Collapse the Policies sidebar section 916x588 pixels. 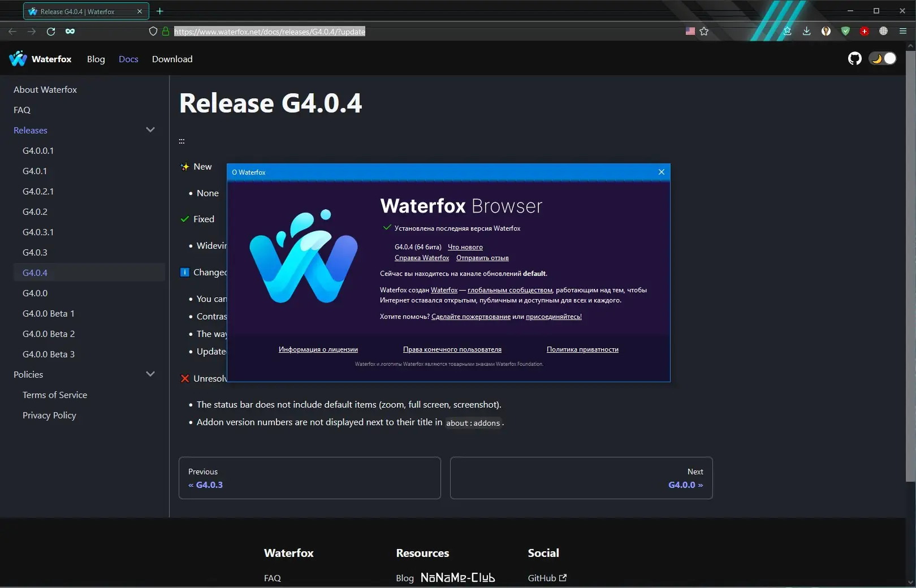[150, 374]
